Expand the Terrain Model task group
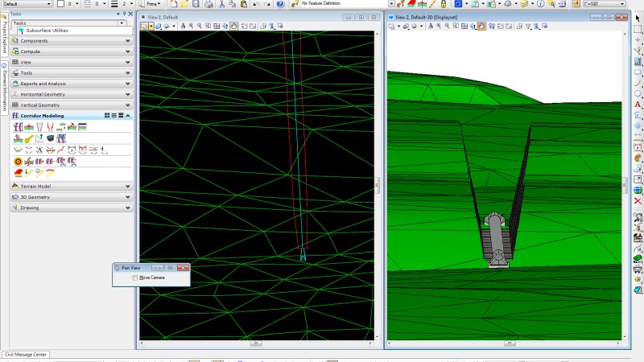Viewport: 644px width, 362px height. (128, 186)
